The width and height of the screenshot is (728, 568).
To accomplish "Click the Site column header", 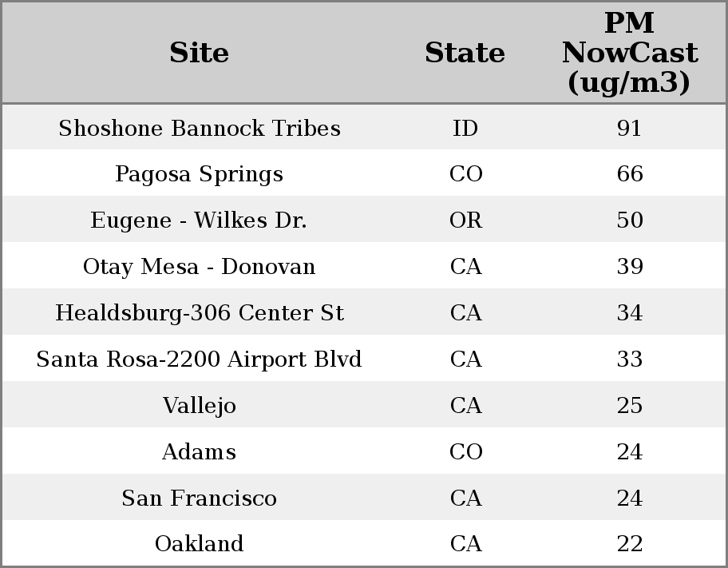I will pyautogui.click(x=199, y=53).
